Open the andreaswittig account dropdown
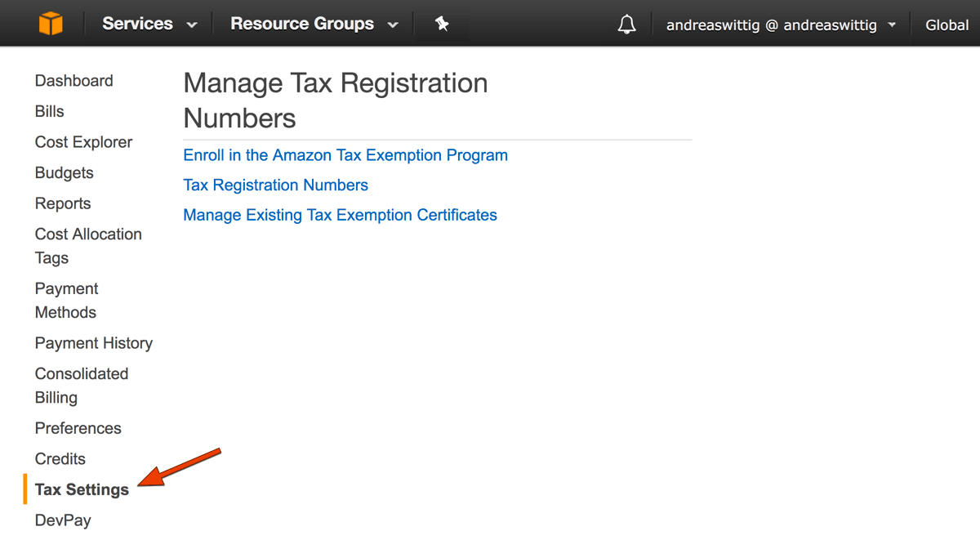The image size is (980, 549). (x=781, y=25)
